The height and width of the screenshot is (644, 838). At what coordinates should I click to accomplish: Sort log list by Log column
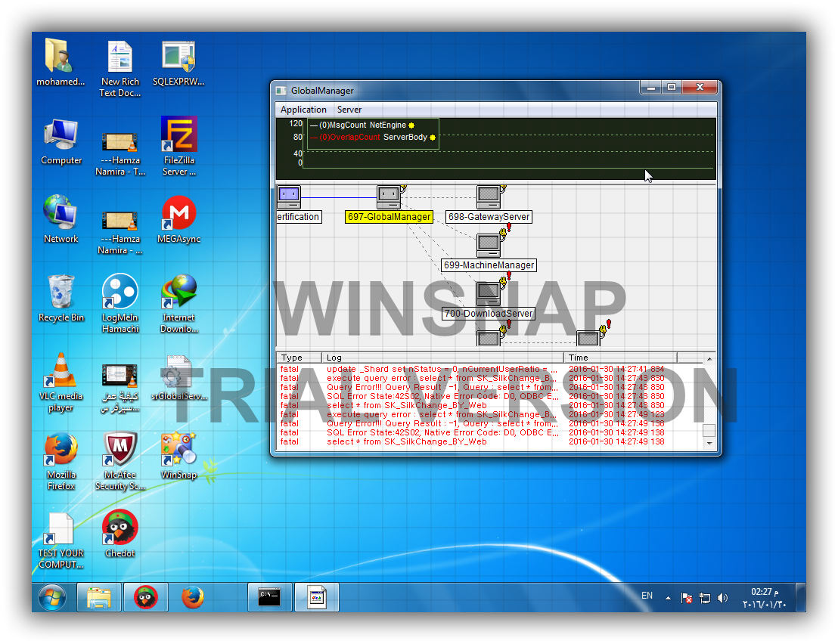[442, 358]
